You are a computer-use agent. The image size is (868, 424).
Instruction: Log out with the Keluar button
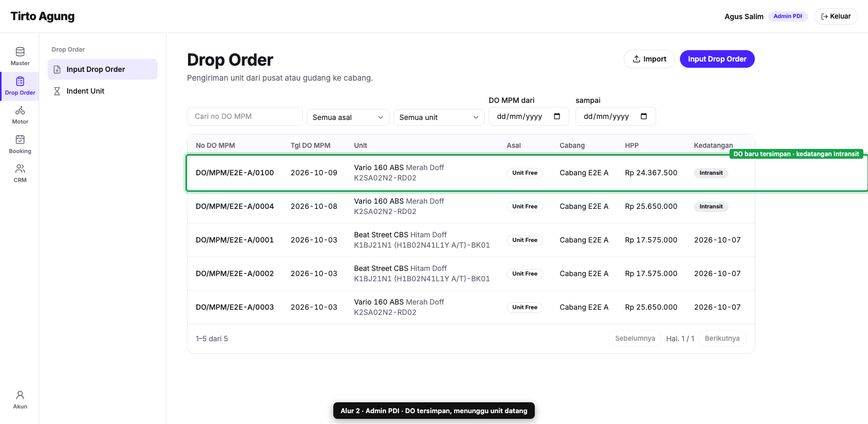pyautogui.click(x=836, y=17)
